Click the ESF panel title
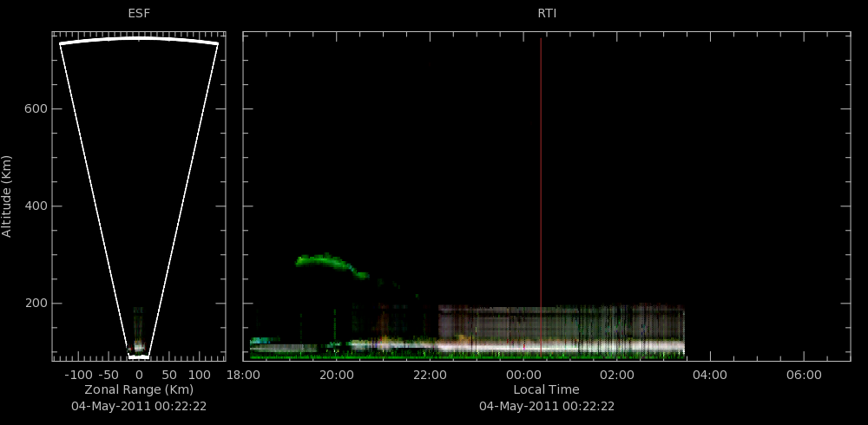868x425 pixels. 139,14
